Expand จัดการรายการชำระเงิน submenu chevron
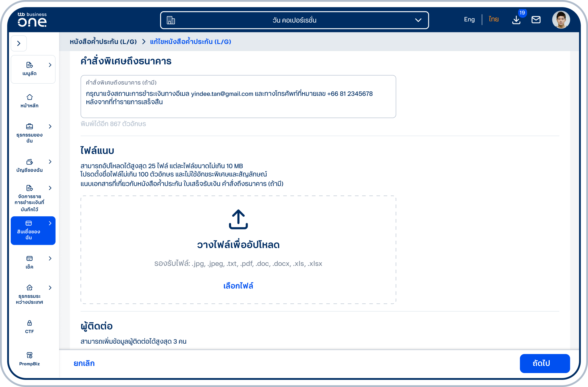The width and height of the screenshot is (588, 387). tap(50, 188)
